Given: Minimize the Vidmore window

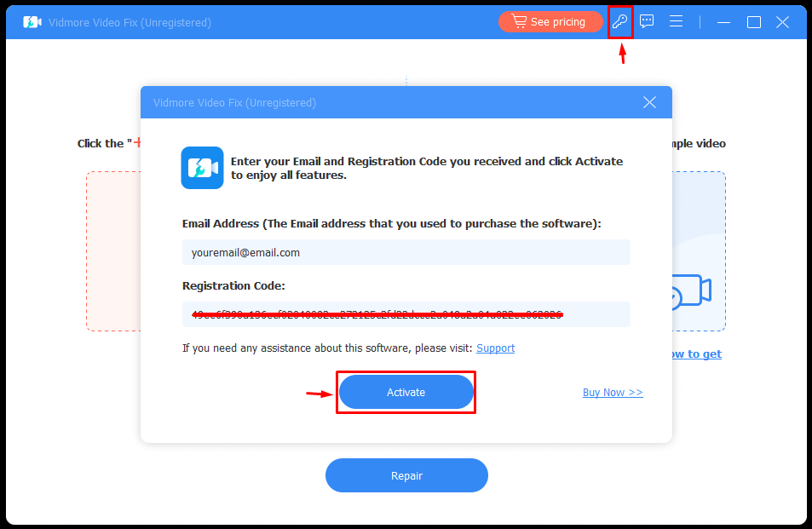Looking at the screenshot, I should coord(724,22).
